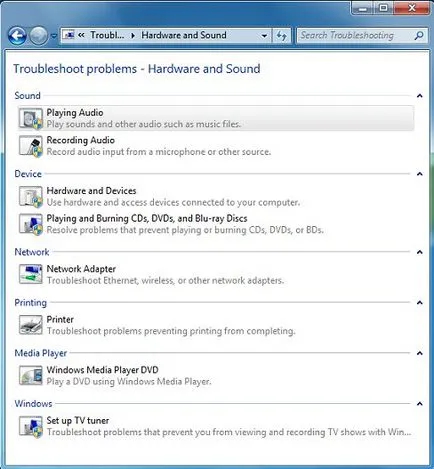Collapse the Printing section
The image size is (434, 469).
point(420,303)
